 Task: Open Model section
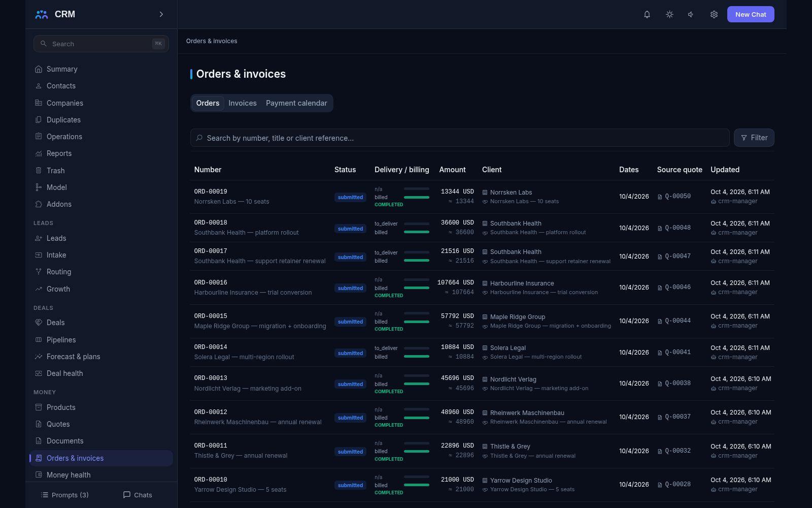(x=101, y=187)
